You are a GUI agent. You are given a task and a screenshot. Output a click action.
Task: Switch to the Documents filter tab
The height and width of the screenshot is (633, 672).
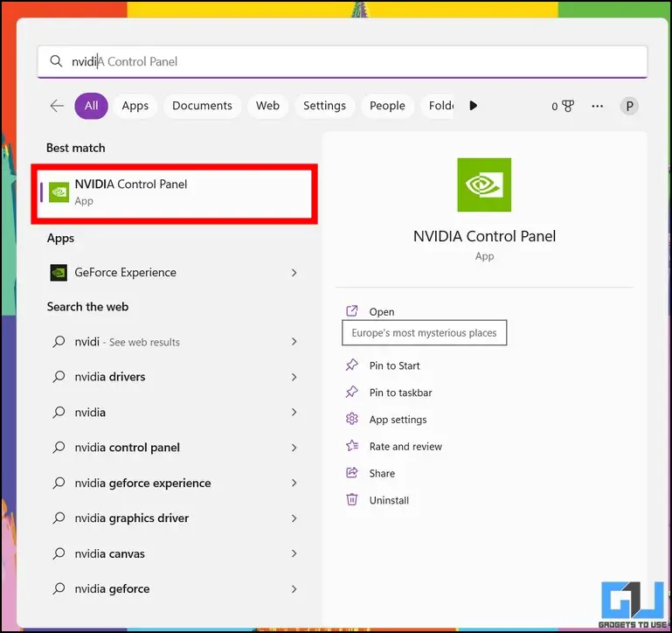click(x=202, y=106)
